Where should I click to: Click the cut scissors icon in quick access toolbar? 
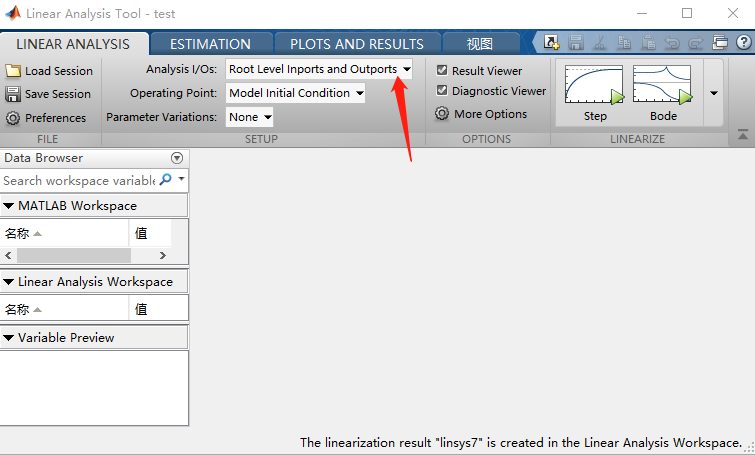click(x=599, y=43)
